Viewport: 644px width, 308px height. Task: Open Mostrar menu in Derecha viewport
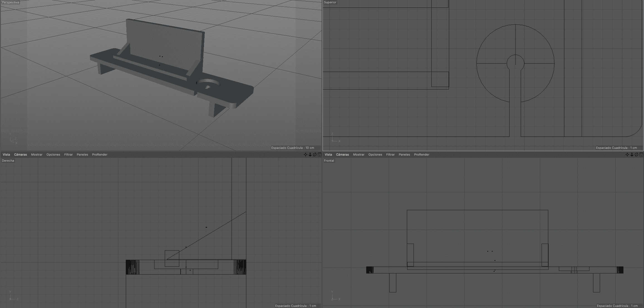click(x=37, y=155)
